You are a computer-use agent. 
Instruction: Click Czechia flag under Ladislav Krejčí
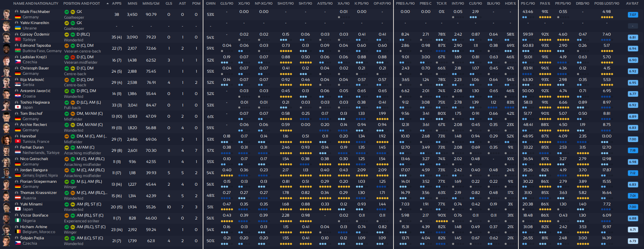pyautogui.click(x=18, y=62)
